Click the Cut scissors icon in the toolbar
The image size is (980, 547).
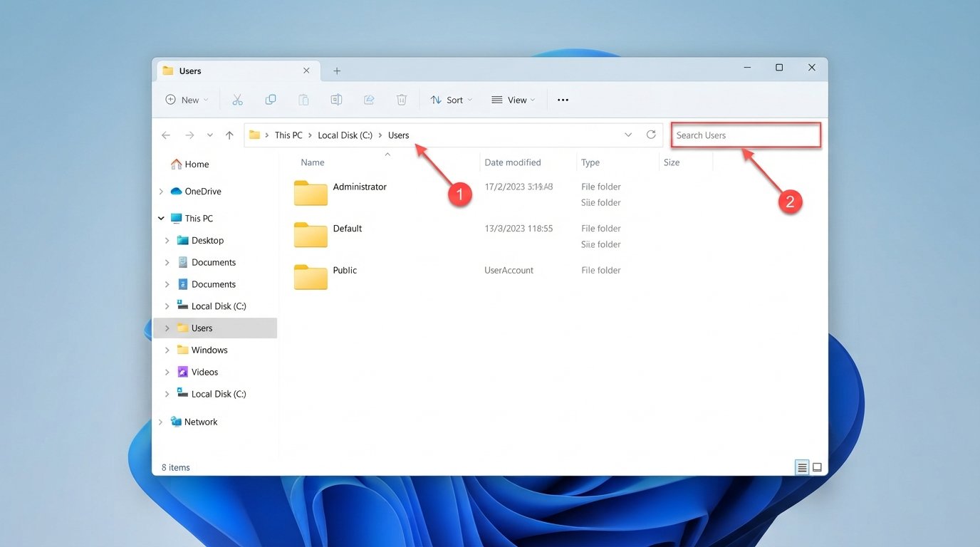pos(238,100)
